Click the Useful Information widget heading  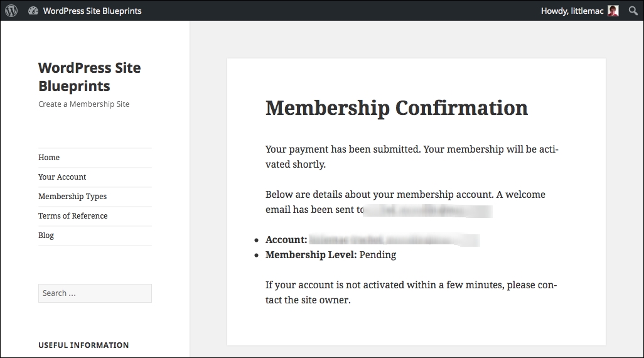[83, 345]
